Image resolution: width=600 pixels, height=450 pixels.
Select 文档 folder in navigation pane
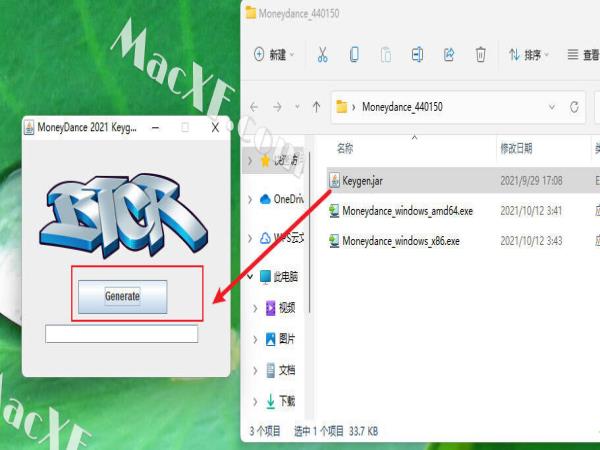(x=280, y=370)
